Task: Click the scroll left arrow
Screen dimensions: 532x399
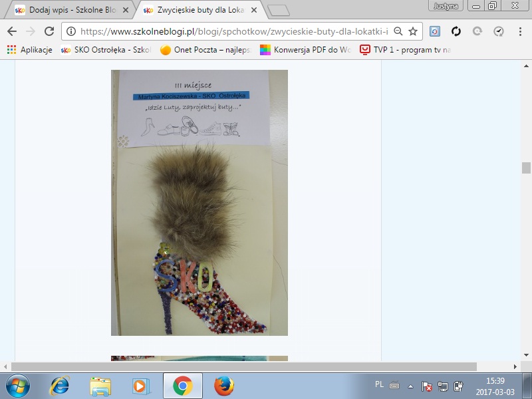Action: point(5,366)
